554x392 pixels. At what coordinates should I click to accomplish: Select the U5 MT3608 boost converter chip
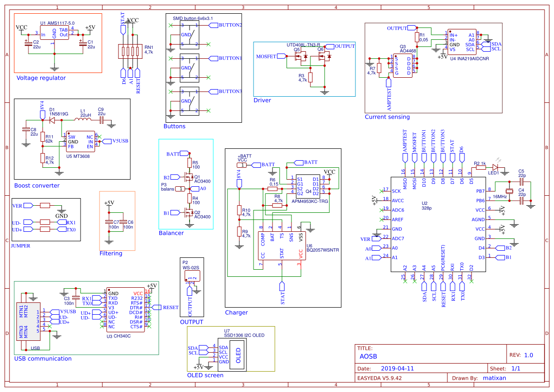pos(81,141)
